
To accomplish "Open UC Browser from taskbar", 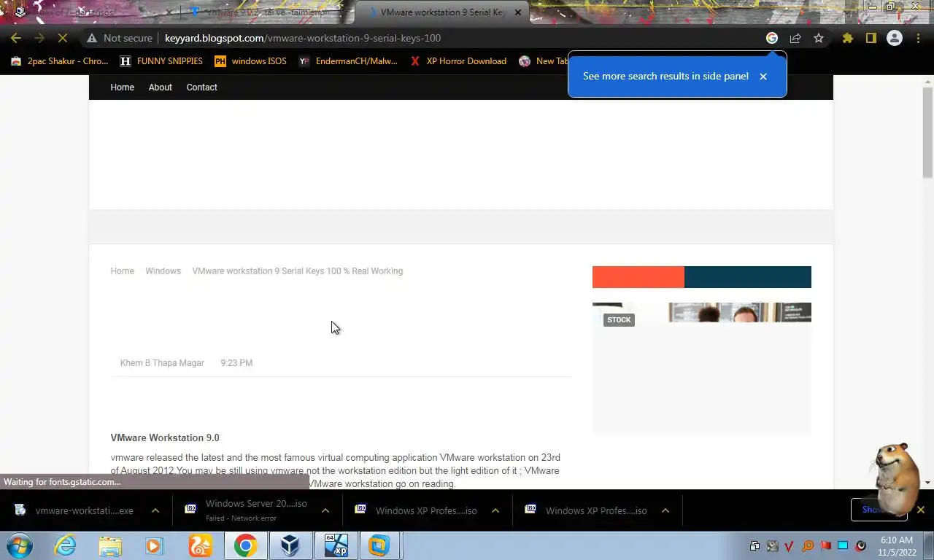I will coord(200,545).
